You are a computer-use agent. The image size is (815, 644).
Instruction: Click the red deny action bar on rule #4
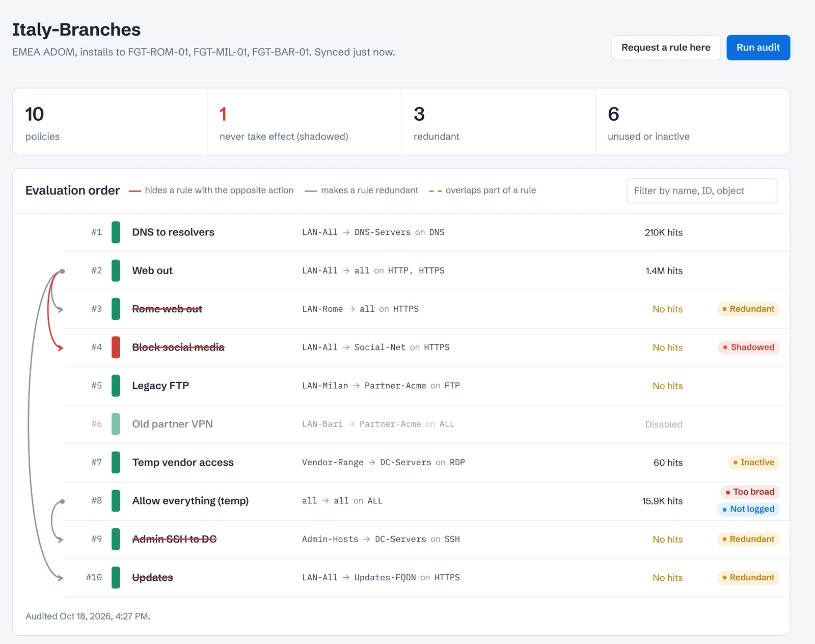tap(116, 347)
